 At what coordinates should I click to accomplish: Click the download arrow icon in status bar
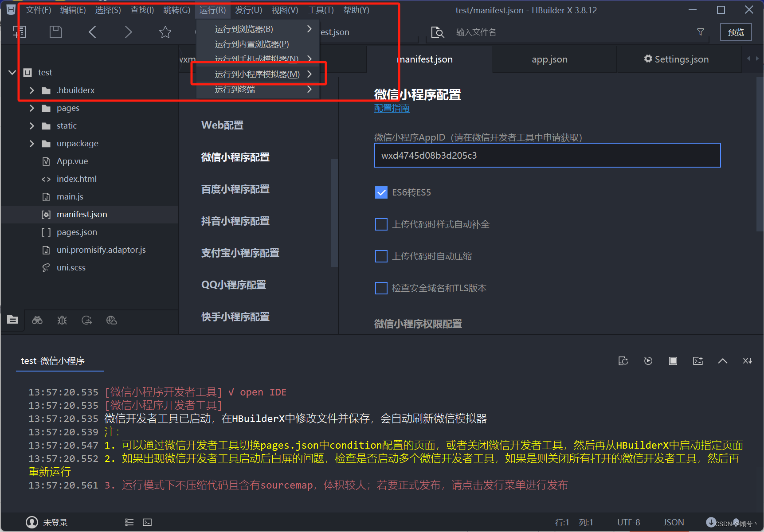click(711, 522)
